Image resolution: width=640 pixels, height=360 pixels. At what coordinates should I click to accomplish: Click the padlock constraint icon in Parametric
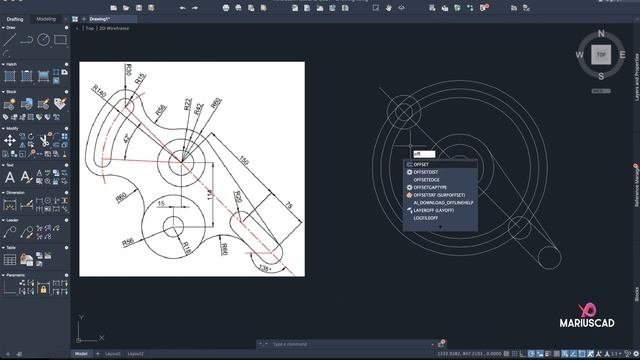coord(43,289)
